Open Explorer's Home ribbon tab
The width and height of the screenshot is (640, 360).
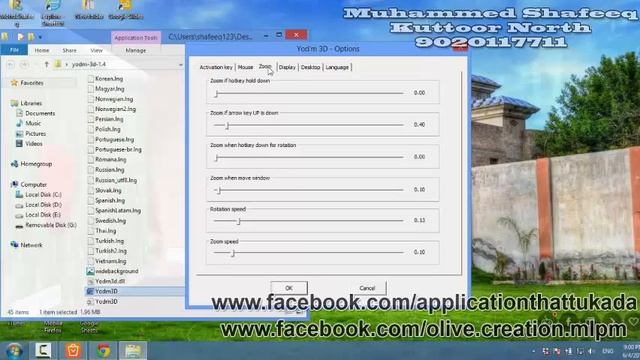pos(42,50)
